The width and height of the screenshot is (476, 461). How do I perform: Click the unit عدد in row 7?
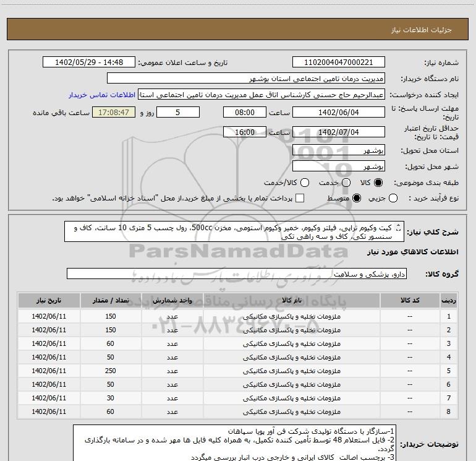tap(172, 398)
